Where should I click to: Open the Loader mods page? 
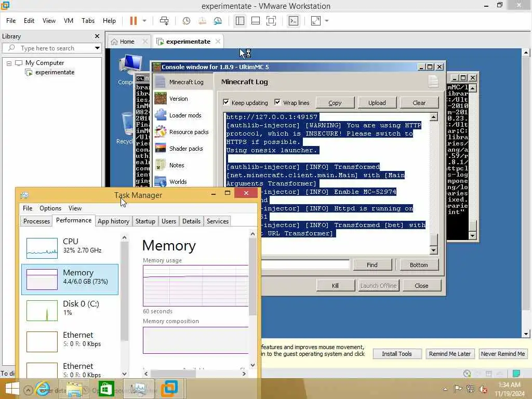point(183,115)
